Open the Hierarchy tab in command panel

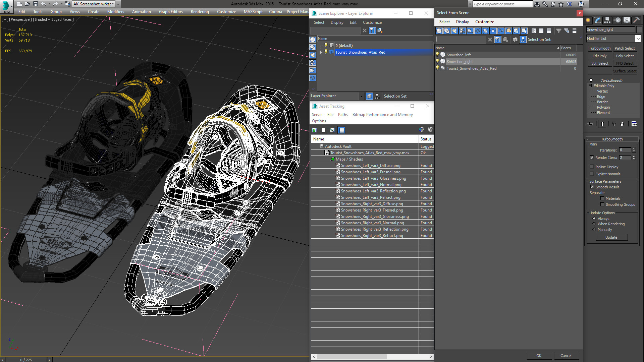tap(607, 20)
